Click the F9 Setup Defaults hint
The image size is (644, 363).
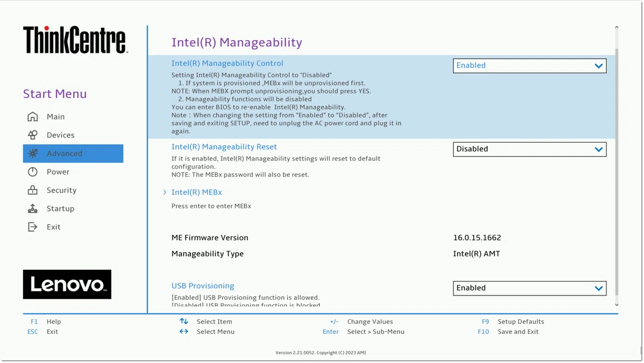pos(513,322)
